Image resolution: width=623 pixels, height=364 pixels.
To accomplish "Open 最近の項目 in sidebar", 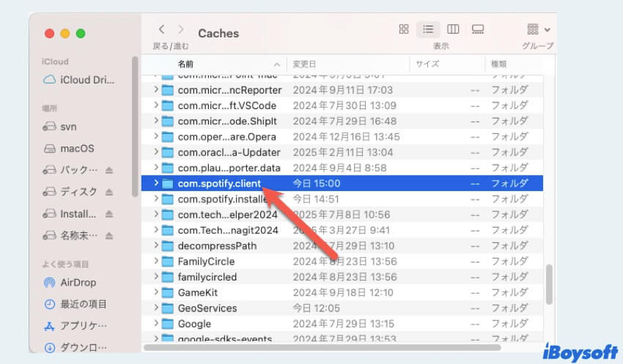I will click(x=75, y=304).
